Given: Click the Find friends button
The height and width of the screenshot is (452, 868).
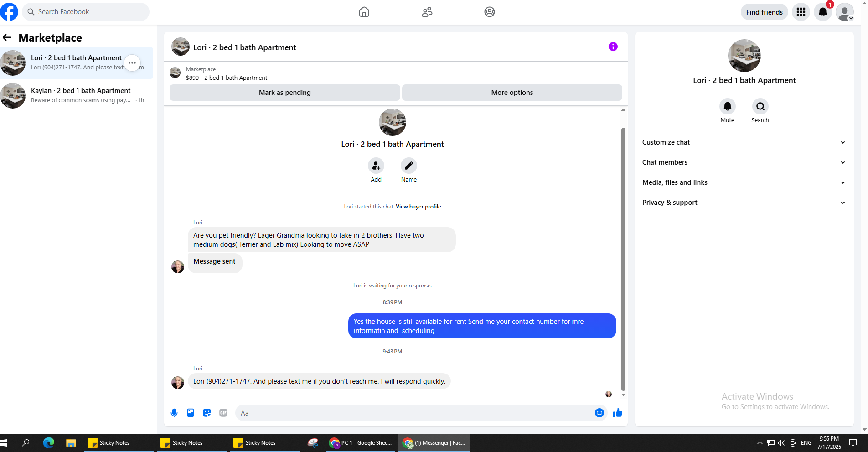Looking at the screenshot, I should coord(765,12).
